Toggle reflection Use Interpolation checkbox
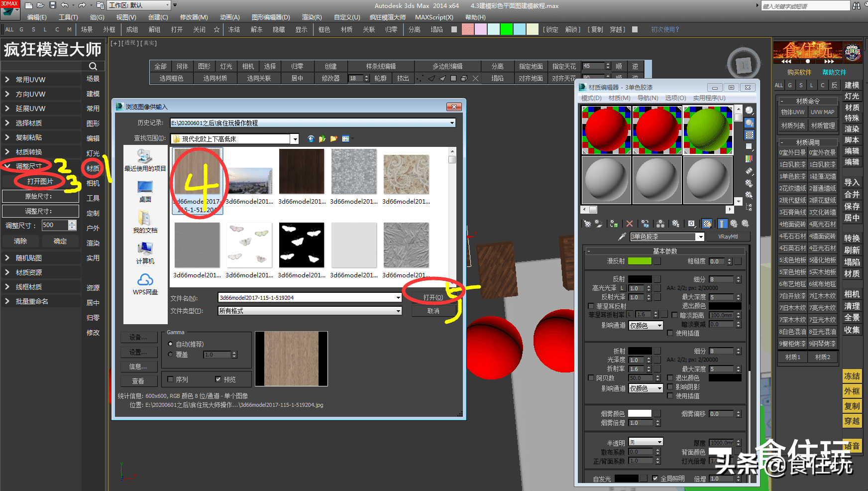This screenshot has height=491, width=868. (x=670, y=333)
